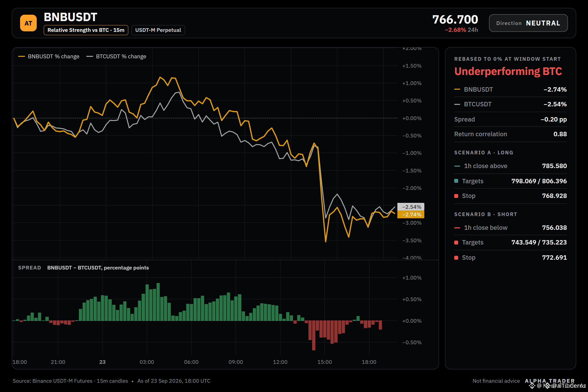Click the teal Targets square in Scenario A
Viewport: 588px width, 392px height.
coord(456,181)
